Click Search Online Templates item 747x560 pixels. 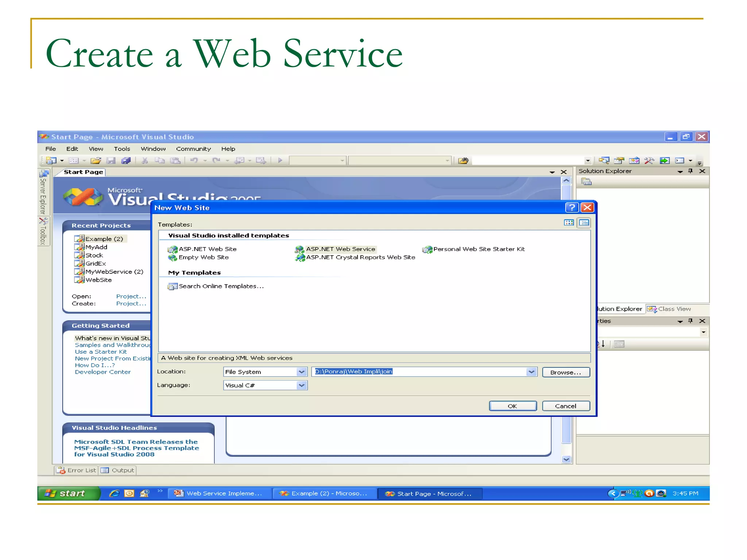(216, 286)
